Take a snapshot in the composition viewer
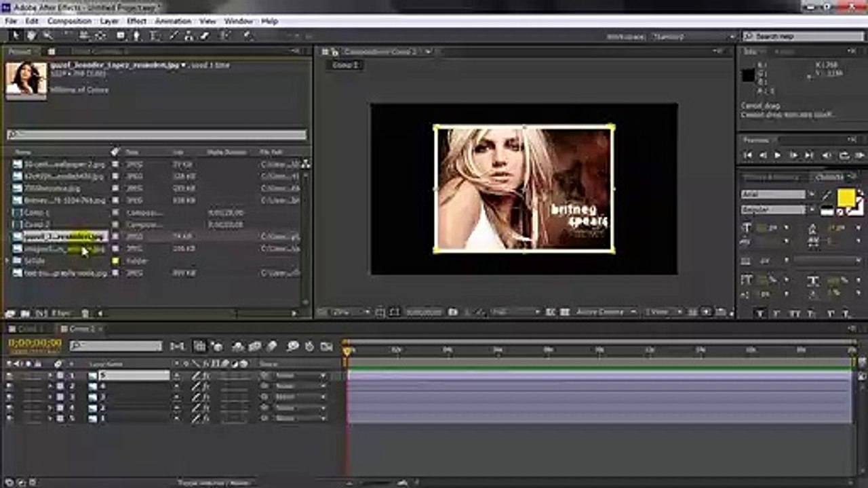Image resolution: width=868 pixels, height=488 pixels. click(453, 312)
